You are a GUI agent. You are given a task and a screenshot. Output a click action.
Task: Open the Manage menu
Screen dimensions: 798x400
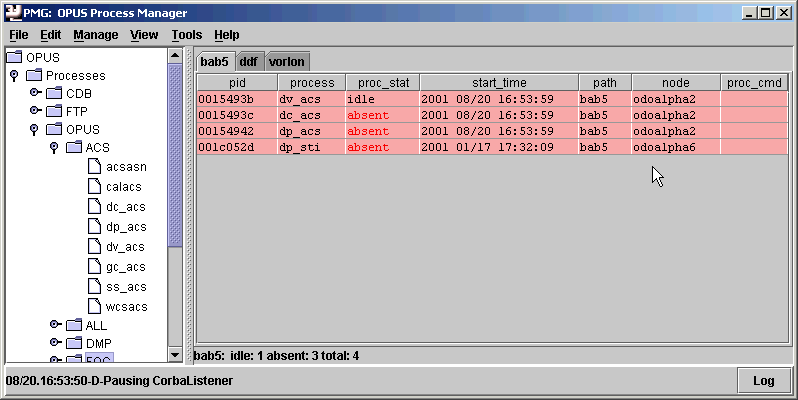click(x=95, y=34)
